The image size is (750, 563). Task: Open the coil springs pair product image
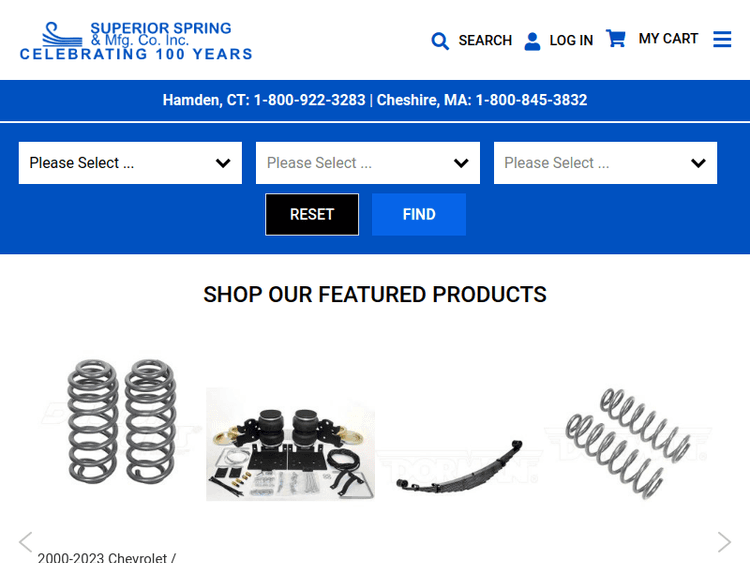click(x=121, y=421)
